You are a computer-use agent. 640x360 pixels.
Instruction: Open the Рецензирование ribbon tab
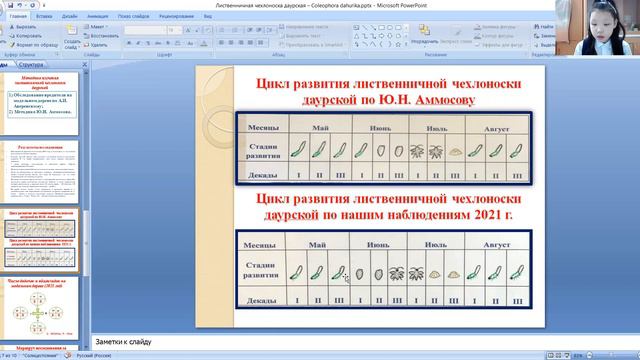[x=176, y=16]
